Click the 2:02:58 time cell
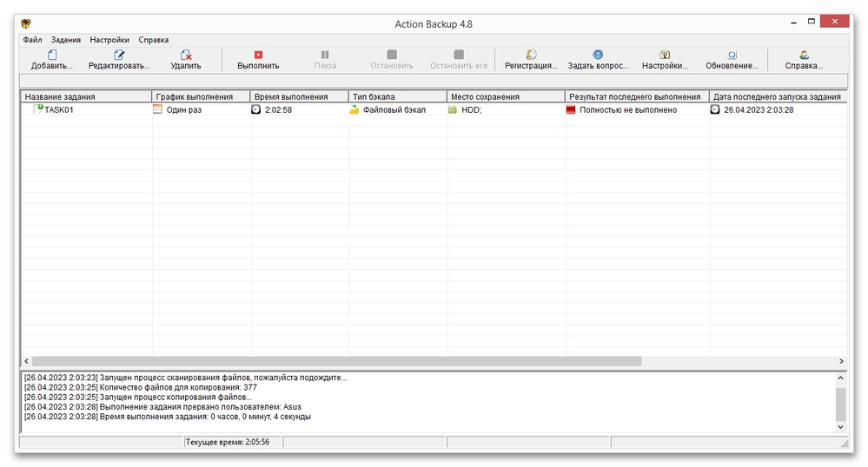This screenshot has height=467, width=868. click(278, 109)
